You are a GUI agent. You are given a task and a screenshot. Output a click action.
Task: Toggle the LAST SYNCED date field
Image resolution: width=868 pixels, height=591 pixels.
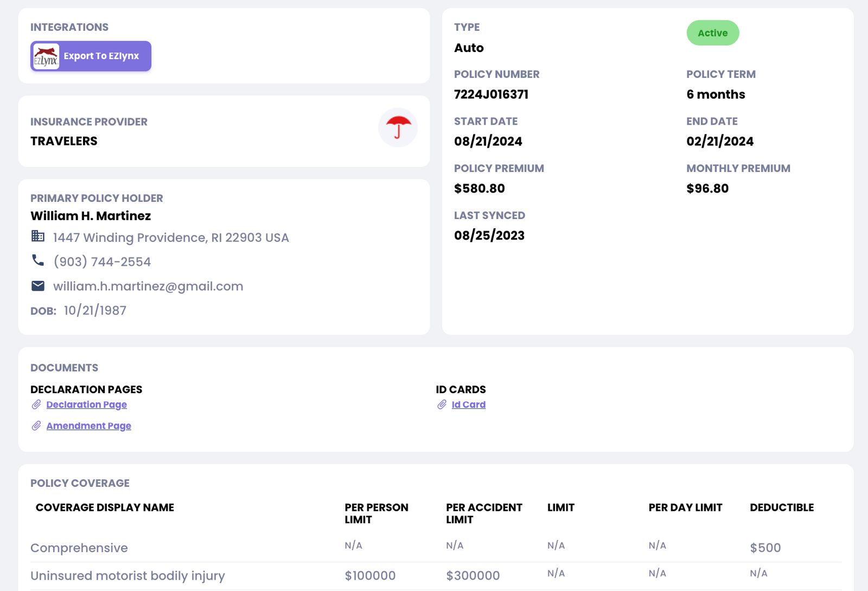[489, 235]
